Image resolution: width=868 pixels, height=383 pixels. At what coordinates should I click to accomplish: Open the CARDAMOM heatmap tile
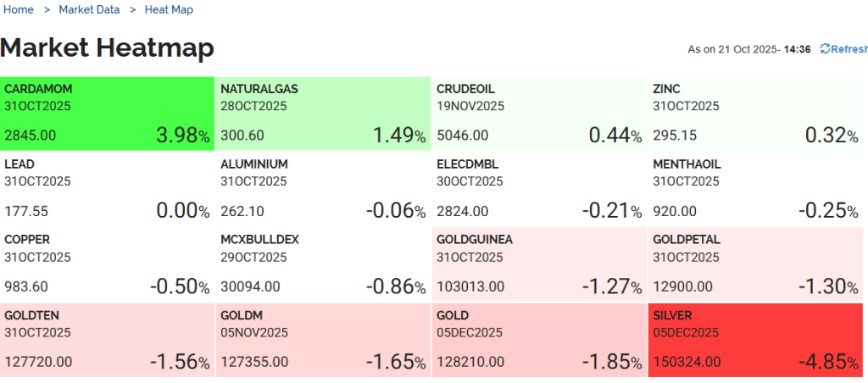pos(107,113)
